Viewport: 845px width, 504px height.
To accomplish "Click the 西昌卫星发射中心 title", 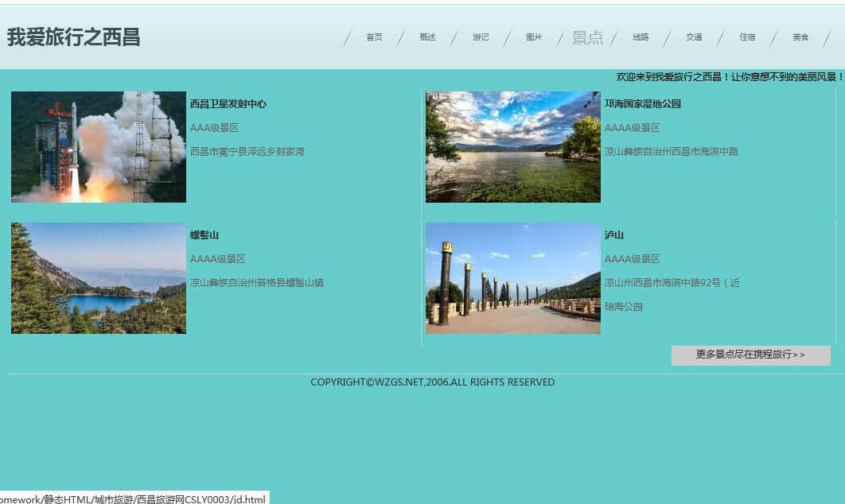I will (x=228, y=104).
